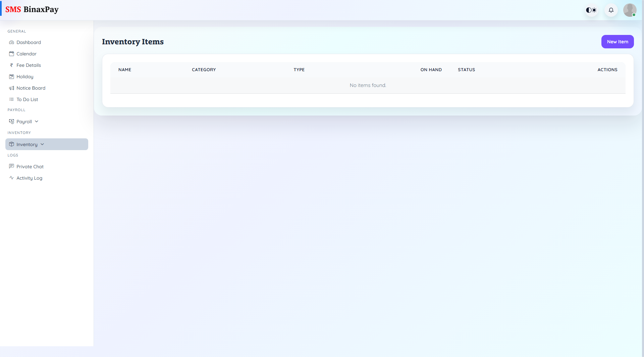Click the SMS BinaxPay logo
The image size is (644, 357).
click(x=32, y=9)
